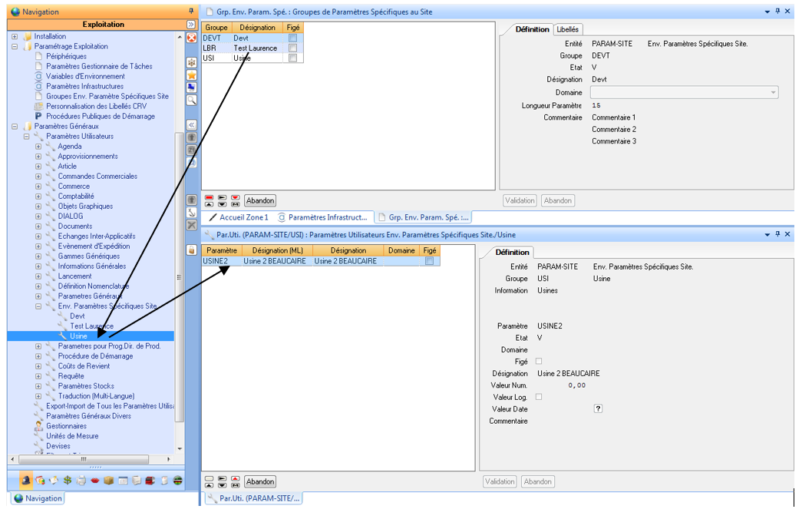The height and width of the screenshot is (519, 812).
Task: Click the magnifying glass search icon
Action: pyautogui.click(x=192, y=100)
